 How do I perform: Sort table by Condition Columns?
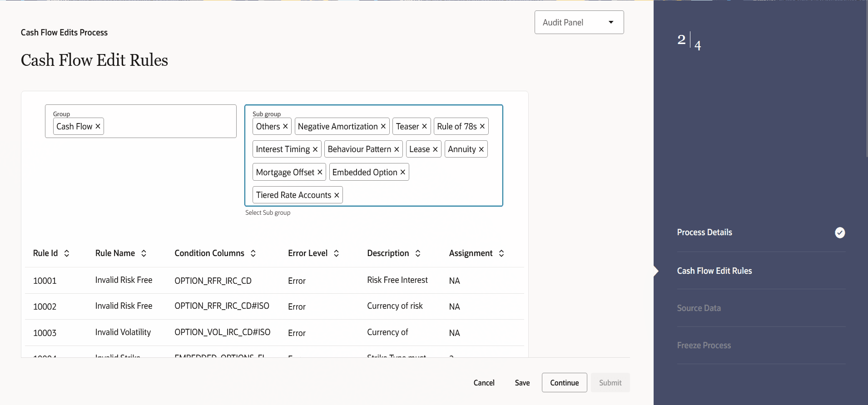[253, 253]
